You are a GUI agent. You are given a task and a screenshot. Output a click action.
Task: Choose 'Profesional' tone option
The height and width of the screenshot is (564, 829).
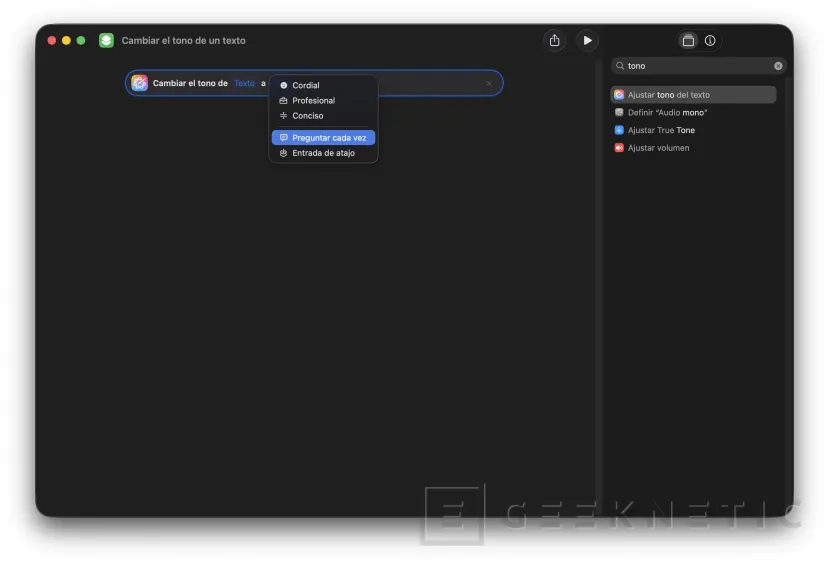click(x=313, y=101)
